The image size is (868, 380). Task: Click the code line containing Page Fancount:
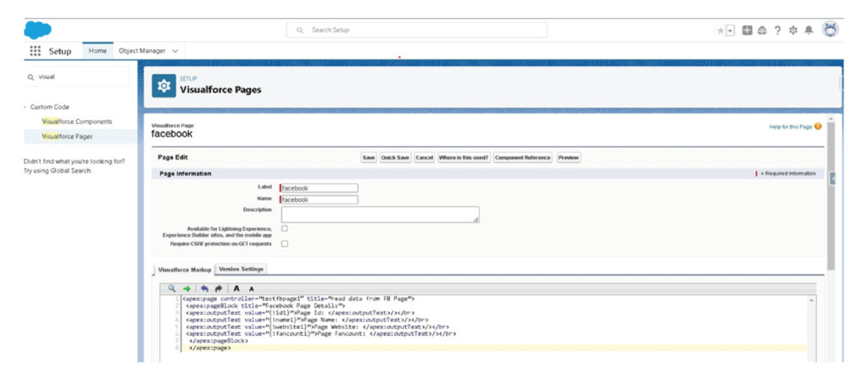click(320, 334)
